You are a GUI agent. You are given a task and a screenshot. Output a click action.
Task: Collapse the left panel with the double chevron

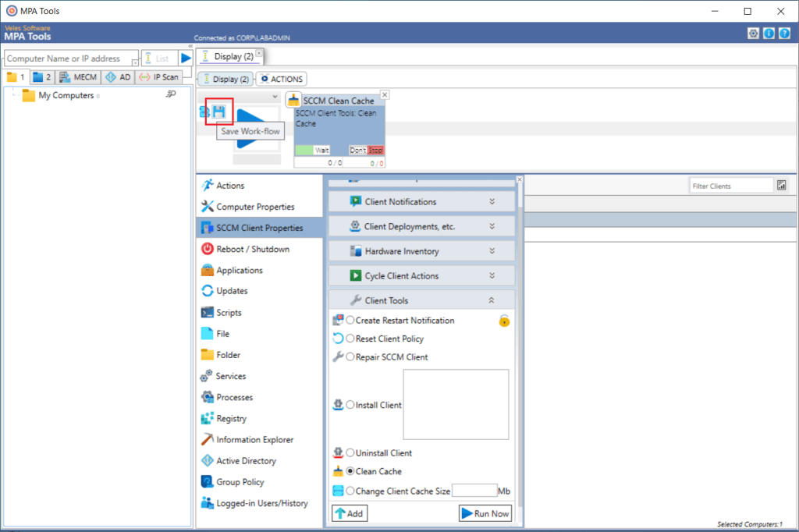click(x=190, y=46)
